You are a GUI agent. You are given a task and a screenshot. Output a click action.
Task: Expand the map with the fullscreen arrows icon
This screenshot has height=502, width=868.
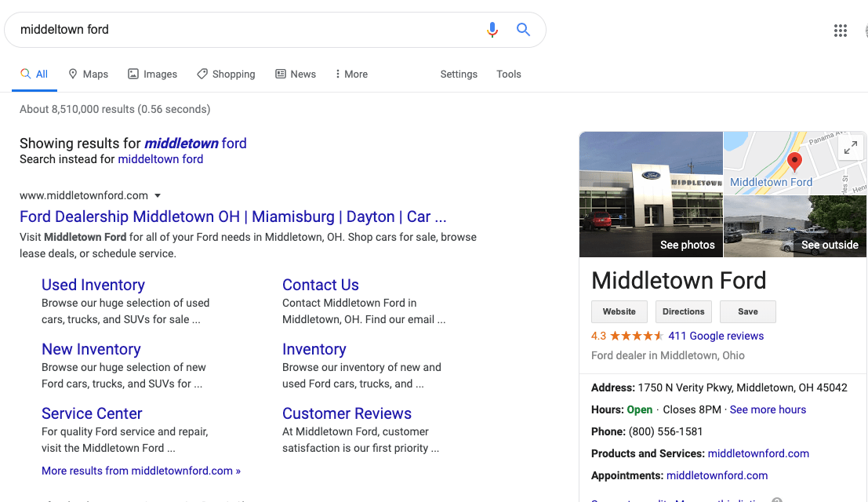pos(850,147)
